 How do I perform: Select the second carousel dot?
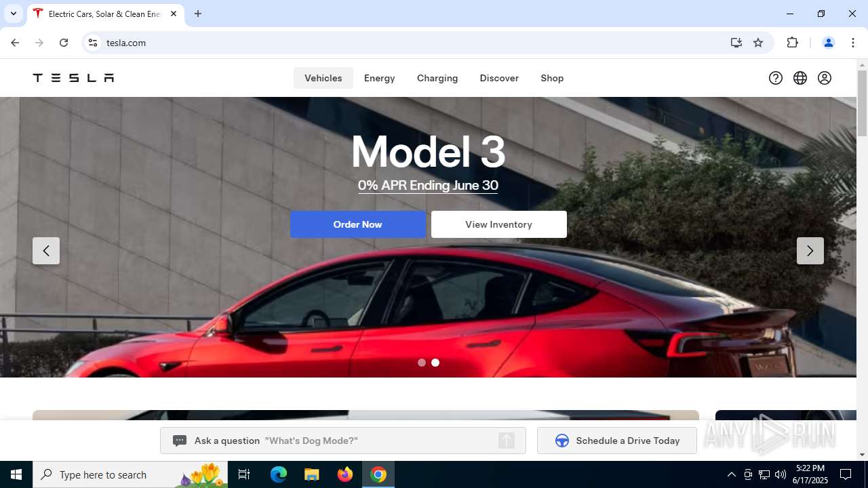435,363
